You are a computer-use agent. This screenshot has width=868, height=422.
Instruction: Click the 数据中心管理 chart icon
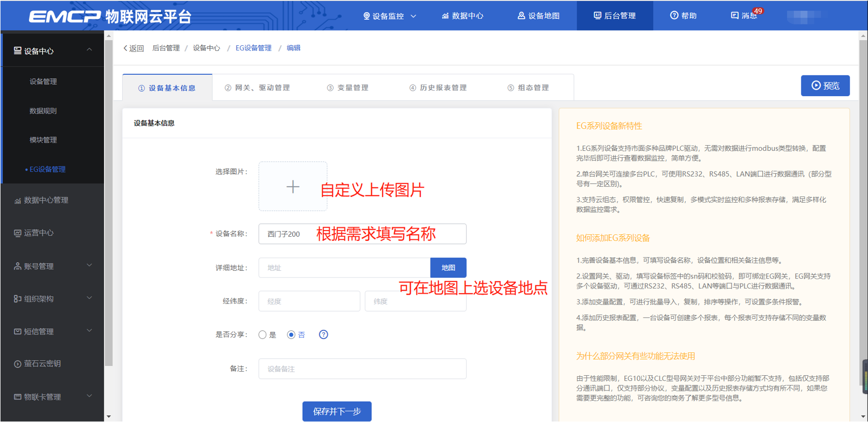[x=17, y=201]
